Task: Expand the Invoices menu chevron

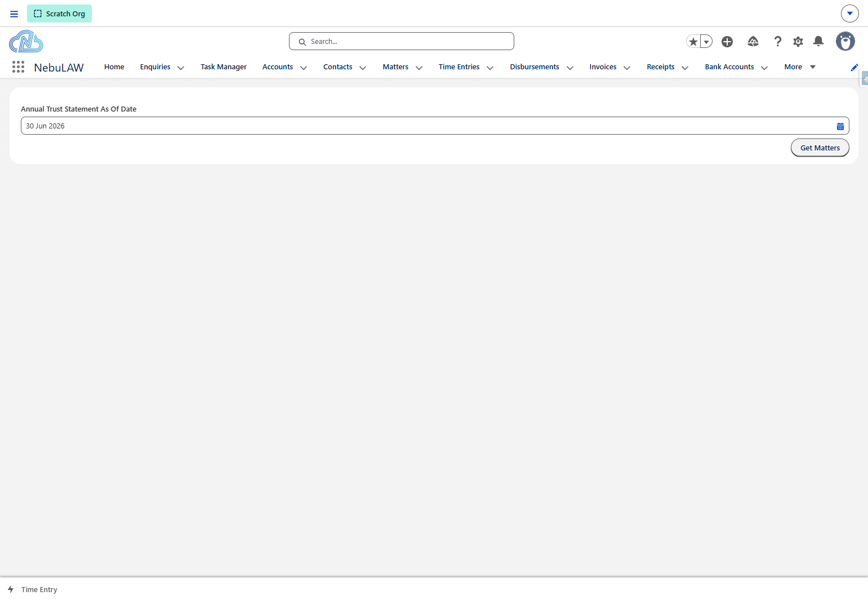Action: coord(627,68)
